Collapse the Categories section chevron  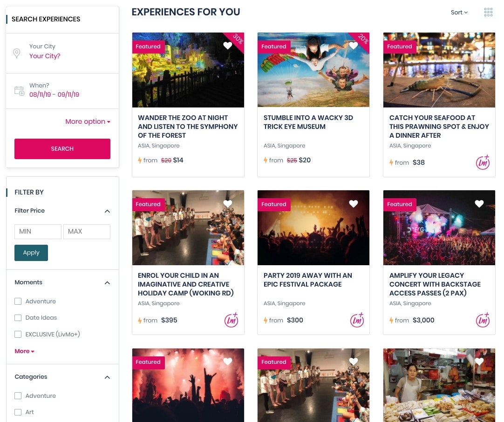pos(107,377)
